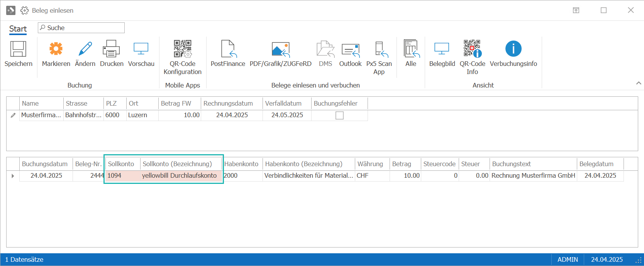Switch to the Start ribbon tab
644x266 pixels.
[x=18, y=29]
